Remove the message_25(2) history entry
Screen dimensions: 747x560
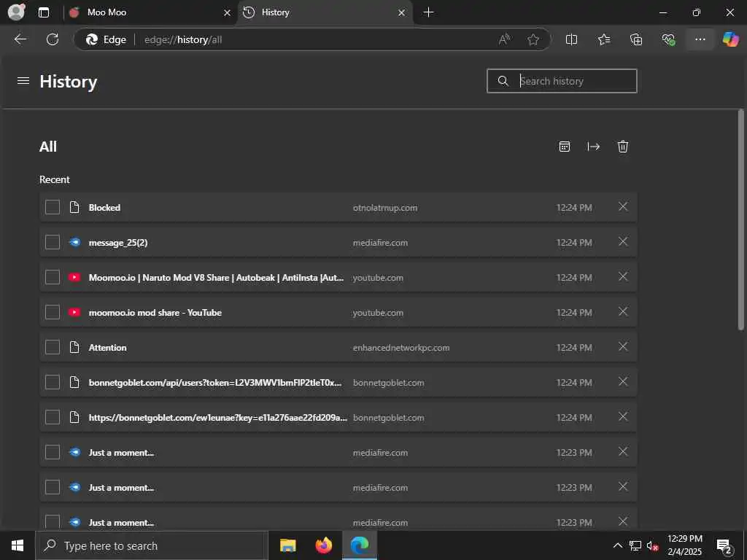point(623,242)
